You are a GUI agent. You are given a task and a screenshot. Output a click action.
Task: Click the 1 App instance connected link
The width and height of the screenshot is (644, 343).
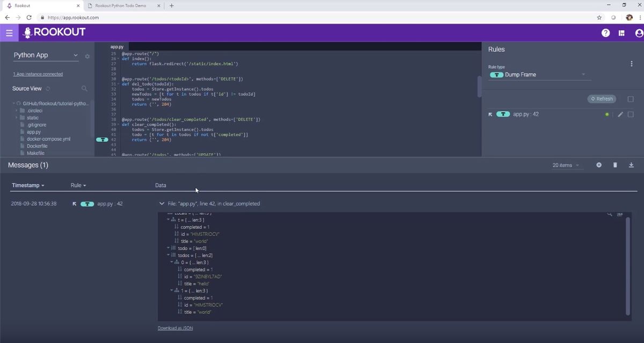(38, 74)
